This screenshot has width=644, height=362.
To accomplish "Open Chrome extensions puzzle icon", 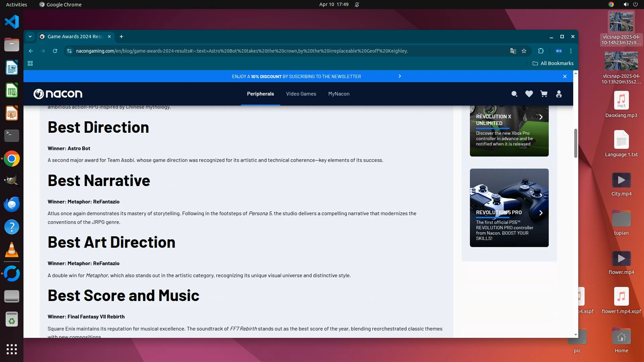I will tap(541, 51).
